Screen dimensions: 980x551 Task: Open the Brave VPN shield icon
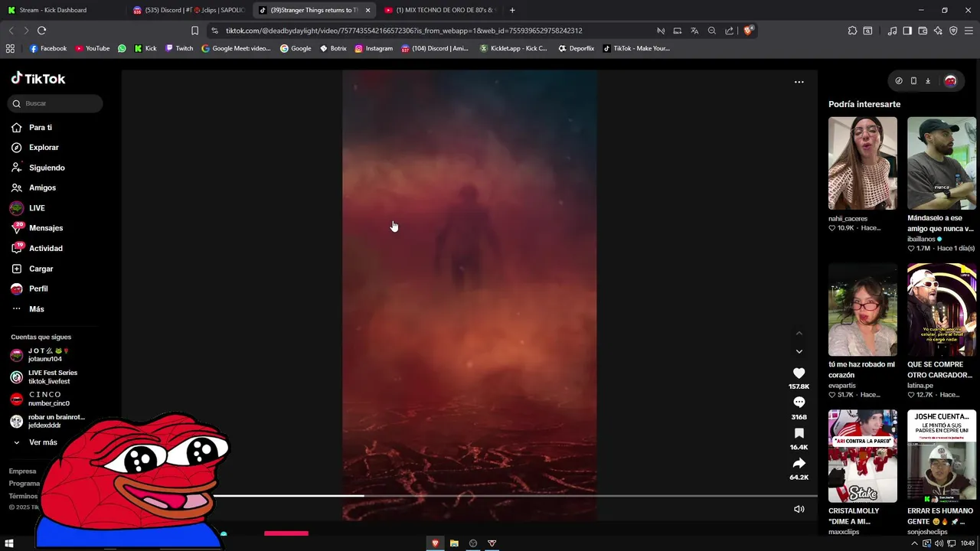click(953, 31)
